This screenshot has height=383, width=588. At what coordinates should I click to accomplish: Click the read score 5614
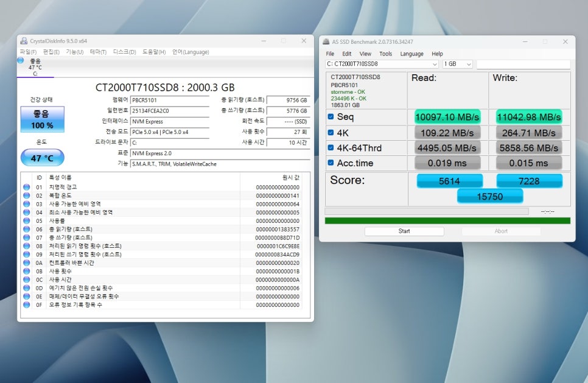click(x=450, y=181)
